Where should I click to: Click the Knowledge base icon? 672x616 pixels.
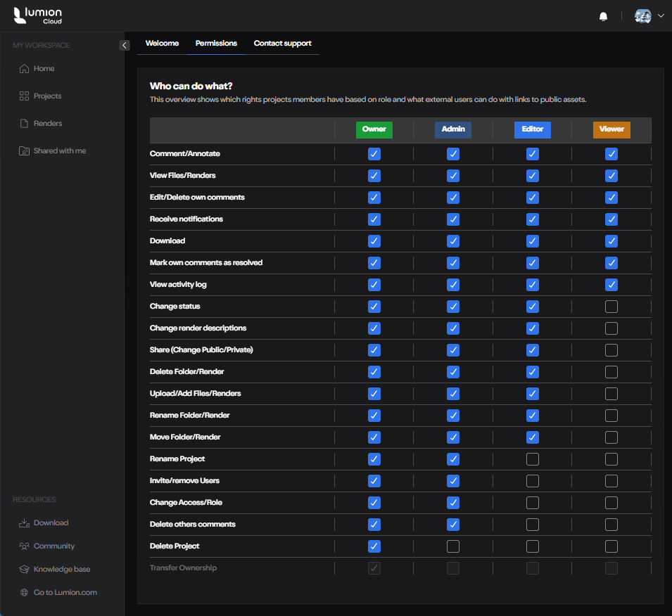[x=24, y=570]
